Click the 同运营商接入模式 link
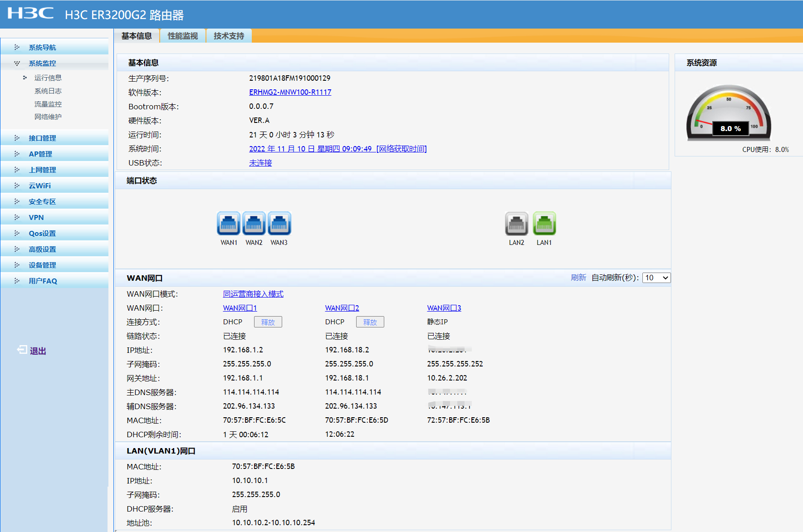The width and height of the screenshot is (803, 532). click(253, 294)
